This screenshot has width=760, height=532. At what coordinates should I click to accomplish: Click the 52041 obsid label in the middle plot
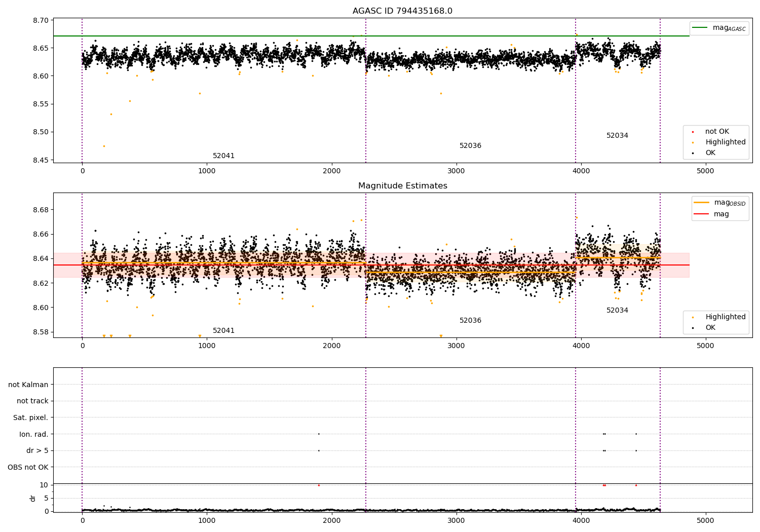click(223, 331)
